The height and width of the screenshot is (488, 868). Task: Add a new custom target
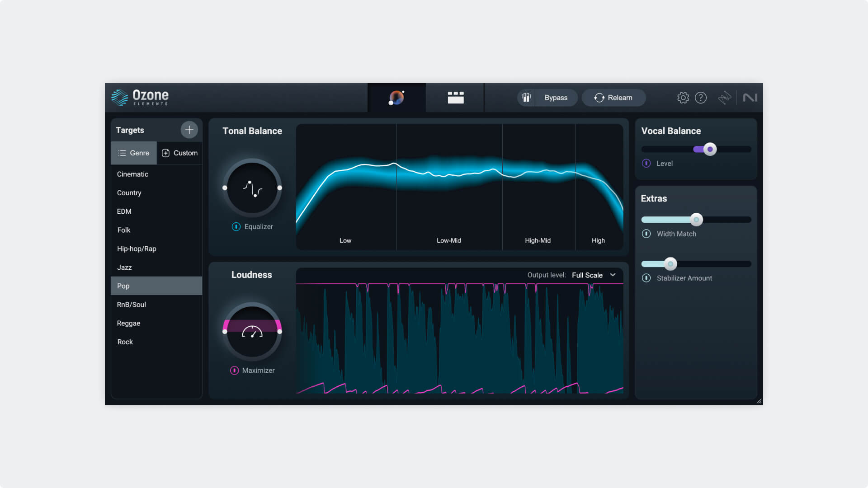[x=189, y=130]
